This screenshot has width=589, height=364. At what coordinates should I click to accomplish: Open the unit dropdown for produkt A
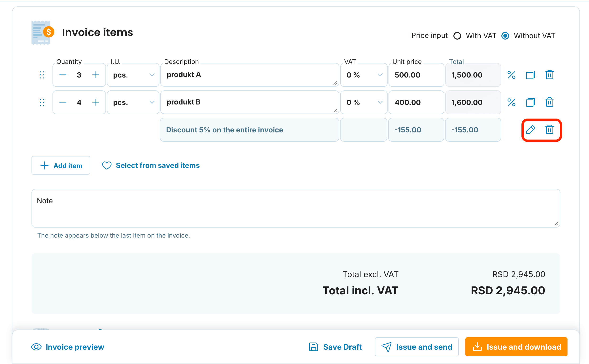(x=133, y=75)
